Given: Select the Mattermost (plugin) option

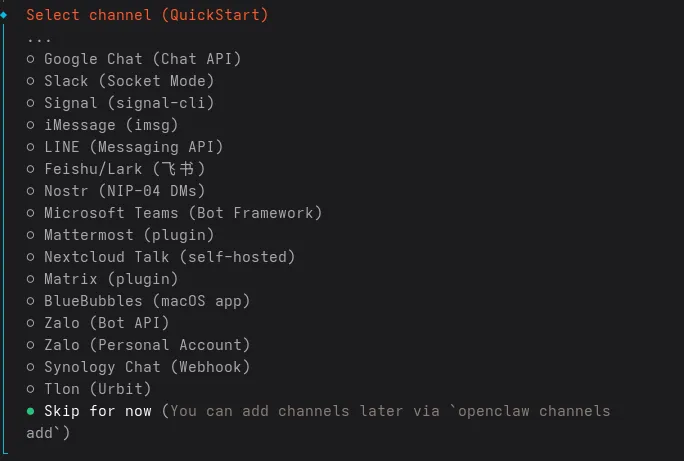Looking at the screenshot, I should point(128,235).
